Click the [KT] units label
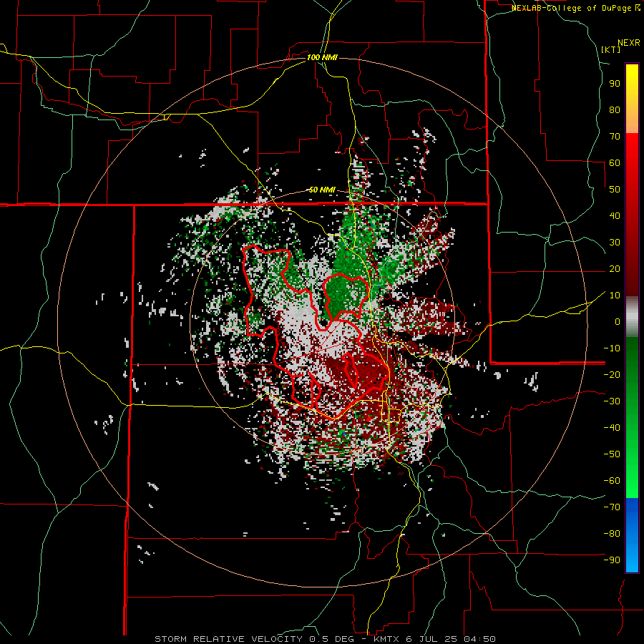 pyautogui.click(x=611, y=49)
